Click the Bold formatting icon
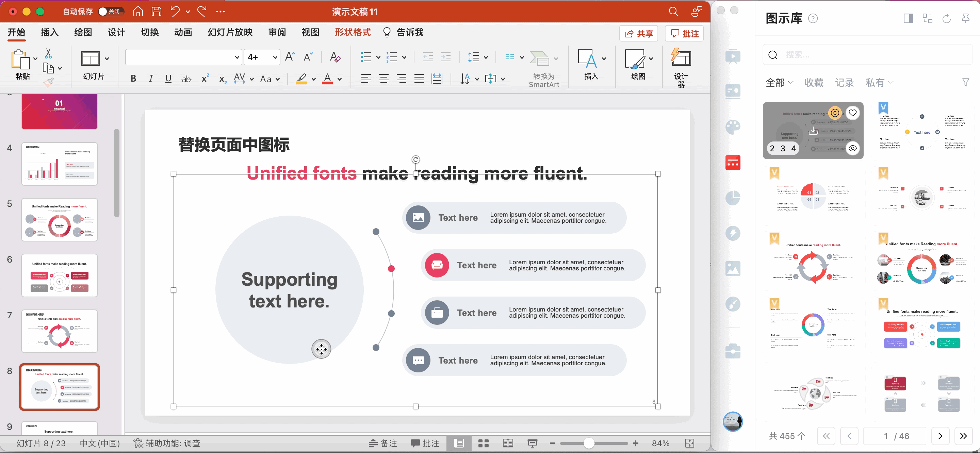 point(133,79)
